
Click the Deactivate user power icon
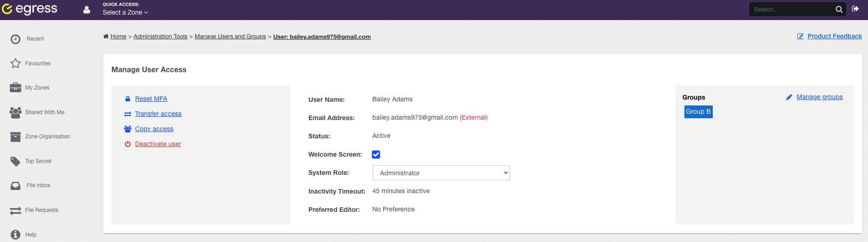point(128,144)
